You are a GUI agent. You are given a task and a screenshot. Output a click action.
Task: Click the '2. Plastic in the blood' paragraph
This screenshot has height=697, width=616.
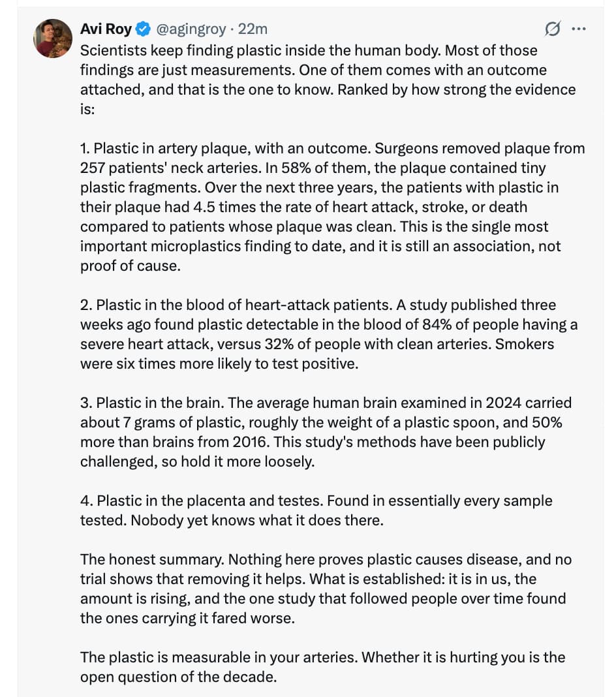click(x=329, y=334)
